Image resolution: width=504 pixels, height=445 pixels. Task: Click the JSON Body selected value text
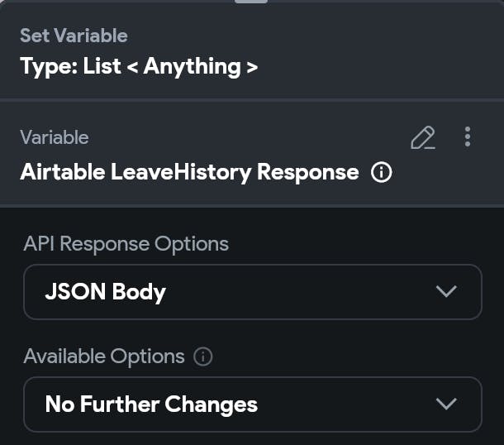105,291
